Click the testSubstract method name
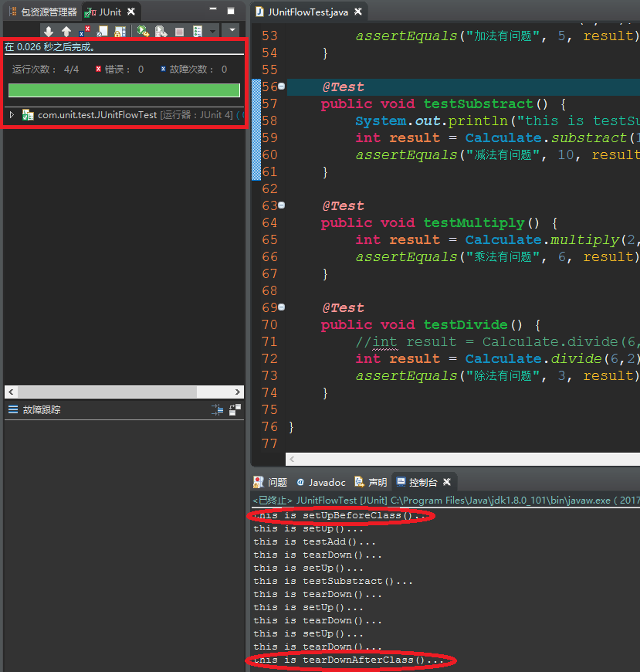This screenshot has width=640, height=672. click(x=478, y=104)
